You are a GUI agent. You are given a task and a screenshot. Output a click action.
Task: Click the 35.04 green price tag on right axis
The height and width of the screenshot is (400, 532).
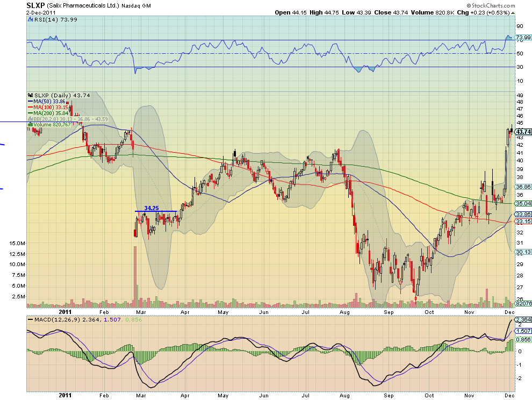pos(523,203)
